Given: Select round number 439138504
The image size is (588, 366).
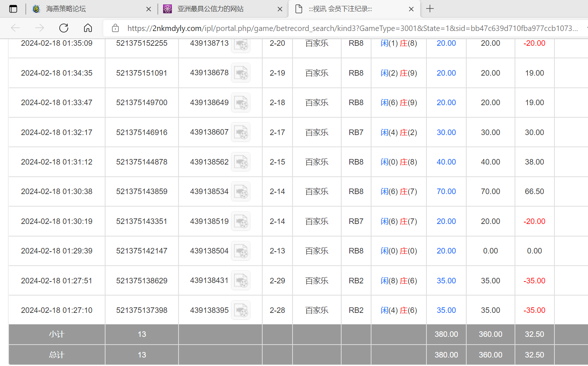Looking at the screenshot, I should point(209,251).
